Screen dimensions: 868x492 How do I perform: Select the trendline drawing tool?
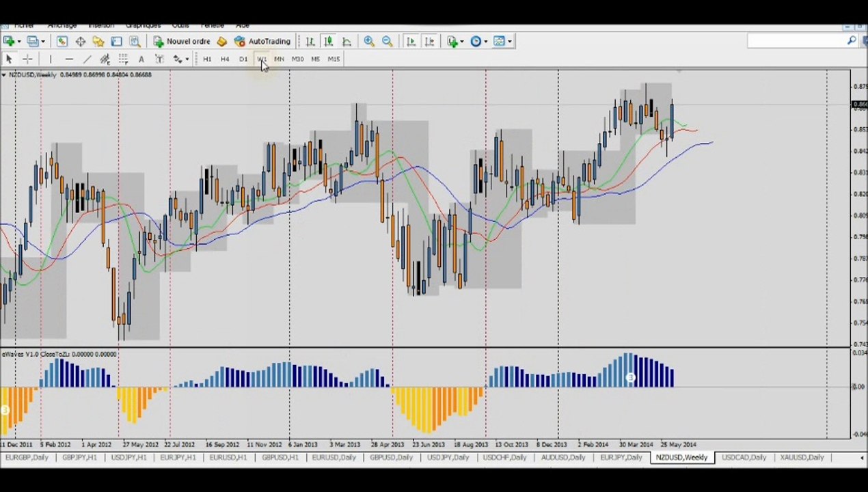(x=87, y=59)
